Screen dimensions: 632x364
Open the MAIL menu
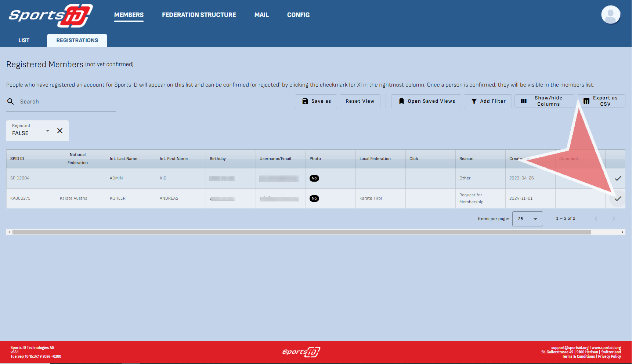261,15
